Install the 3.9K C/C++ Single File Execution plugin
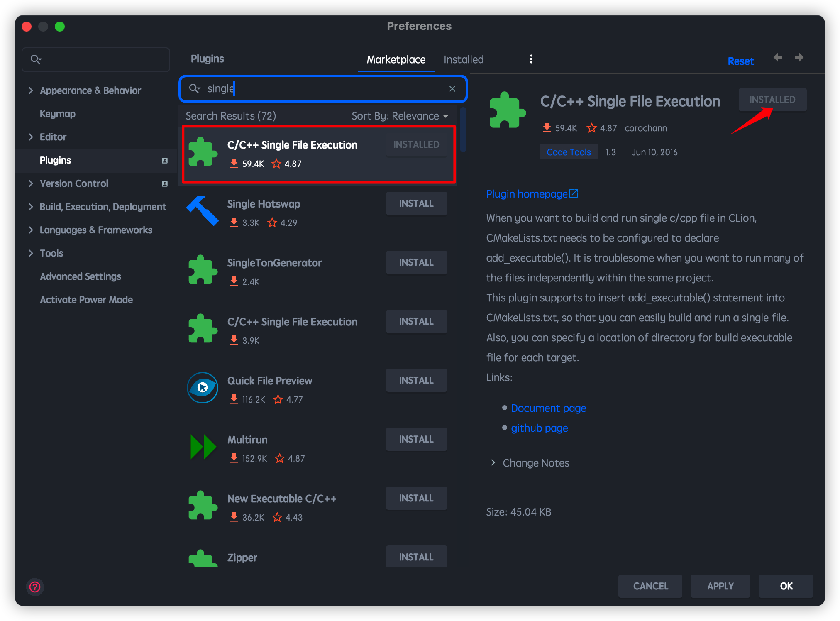The width and height of the screenshot is (840, 621). pos(416,321)
